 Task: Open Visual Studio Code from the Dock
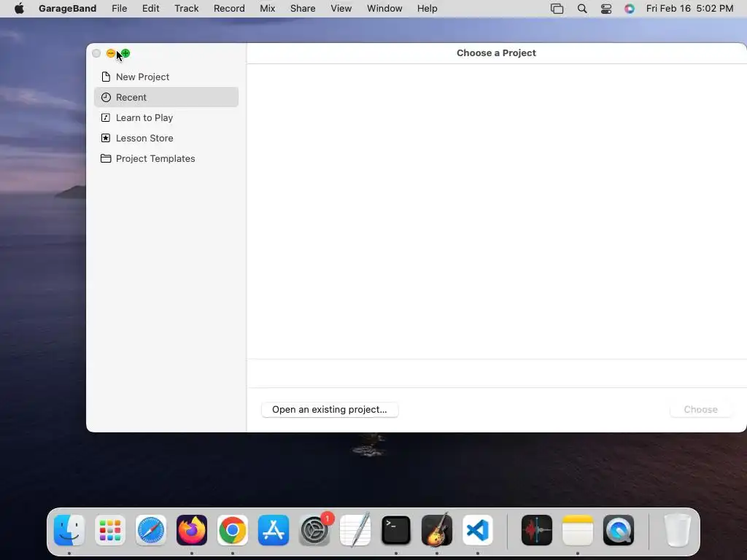(477, 530)
